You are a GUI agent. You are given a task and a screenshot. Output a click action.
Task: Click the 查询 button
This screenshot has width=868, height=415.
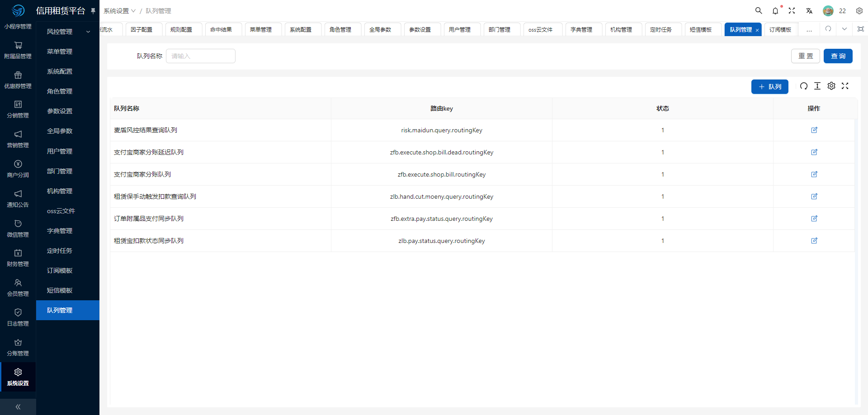tap(838, 56)
